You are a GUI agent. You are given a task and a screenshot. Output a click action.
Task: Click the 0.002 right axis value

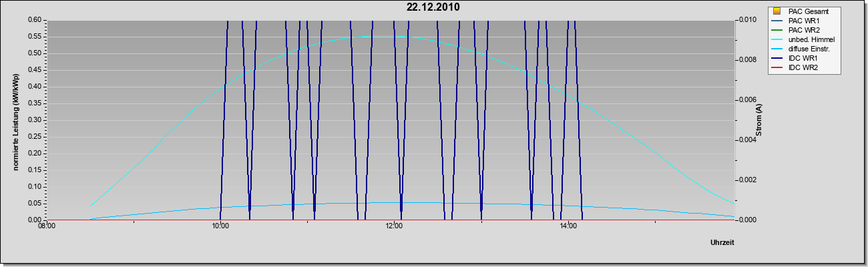pos(747,180)
